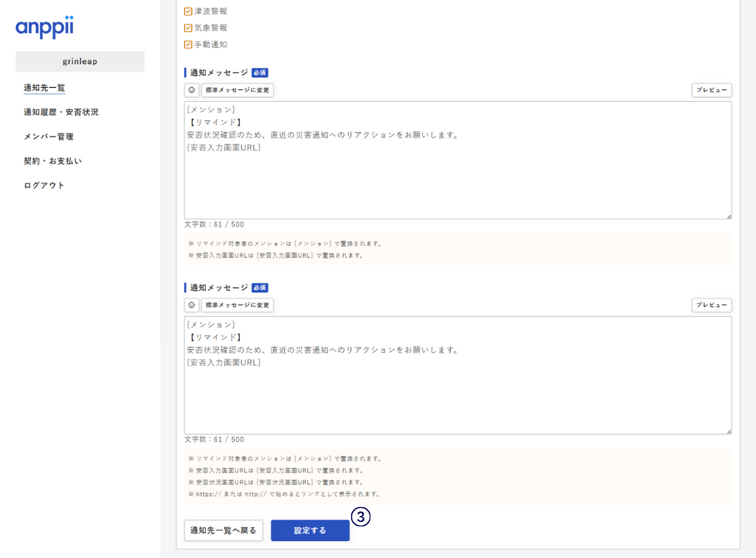Preview the first notification message
This screenshot has height=558, width=756.
(711, 90)
